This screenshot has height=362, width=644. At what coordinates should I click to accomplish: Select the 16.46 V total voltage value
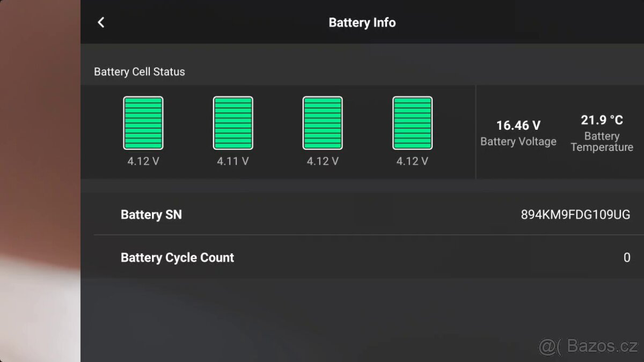coord(518,125)
